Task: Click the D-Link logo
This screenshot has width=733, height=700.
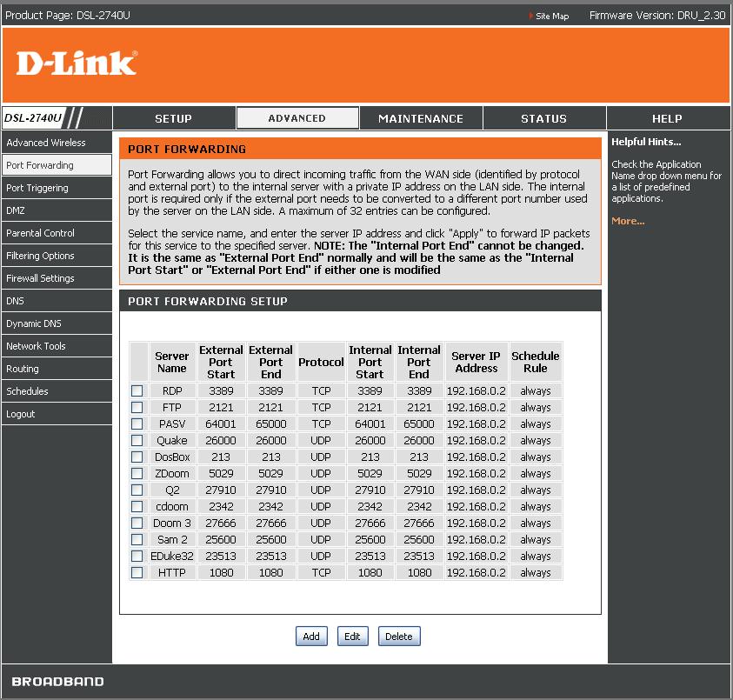Action: click(x=77, y=63)
